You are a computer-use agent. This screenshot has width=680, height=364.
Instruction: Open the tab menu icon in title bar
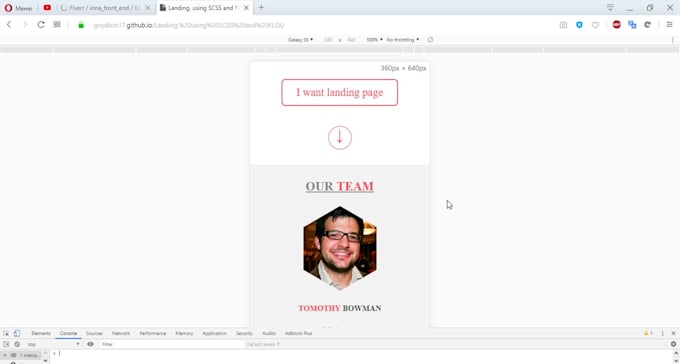coord(610,7)
